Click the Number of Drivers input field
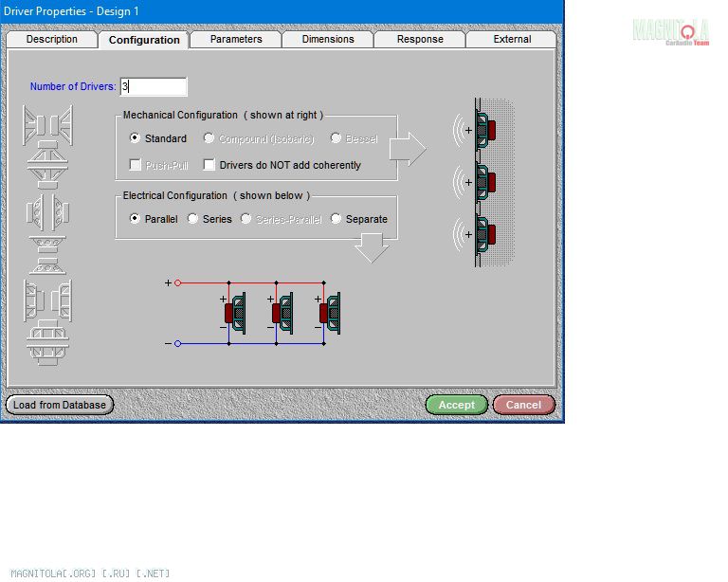728x582 pixels. pos(154,86)
